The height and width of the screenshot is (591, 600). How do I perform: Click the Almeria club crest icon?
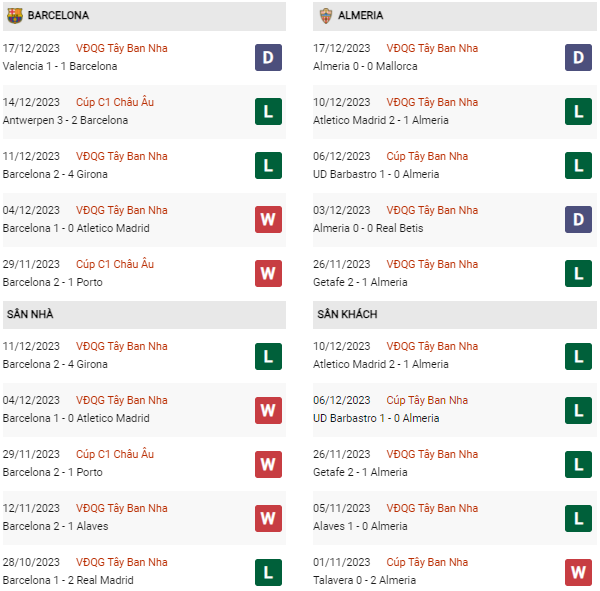point(325,15)
